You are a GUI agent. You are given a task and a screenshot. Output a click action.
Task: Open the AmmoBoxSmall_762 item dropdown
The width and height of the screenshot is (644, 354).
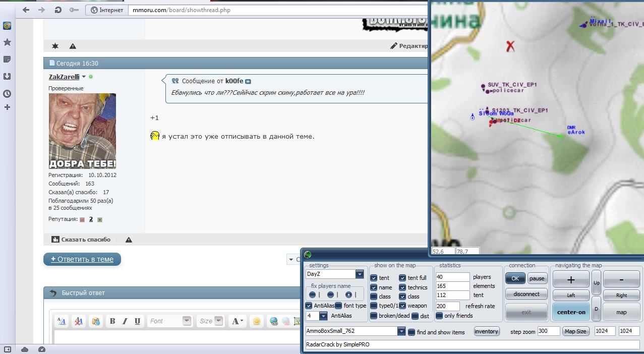[401, 331]
